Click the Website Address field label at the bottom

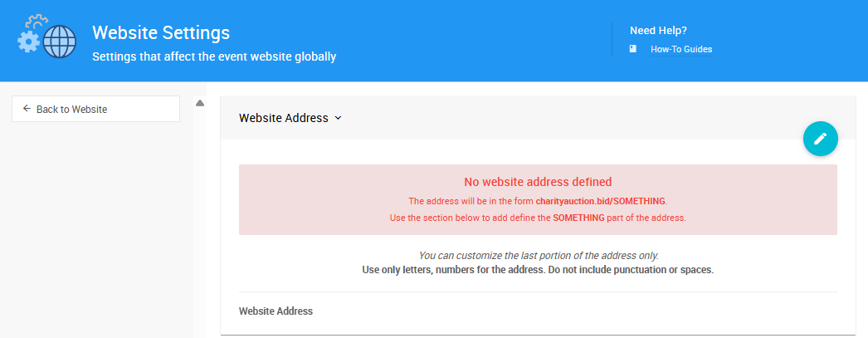pyautogui.click(x=276, y=311)
